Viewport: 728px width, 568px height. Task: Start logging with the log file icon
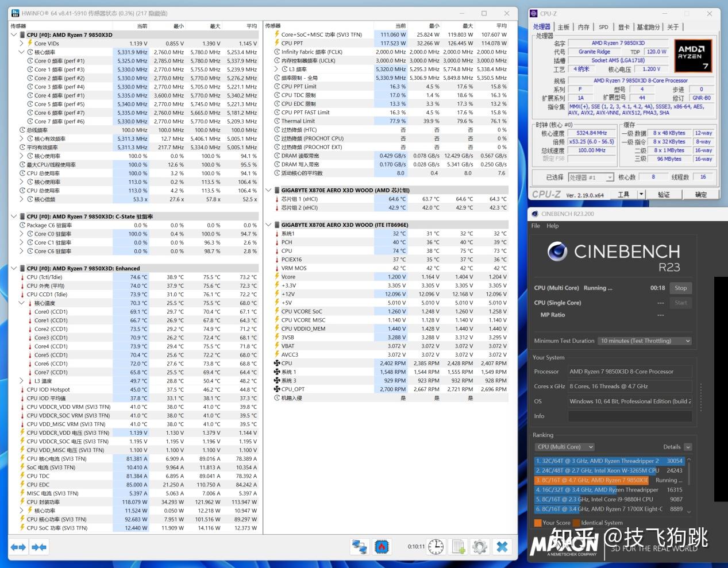pos(458,547)
